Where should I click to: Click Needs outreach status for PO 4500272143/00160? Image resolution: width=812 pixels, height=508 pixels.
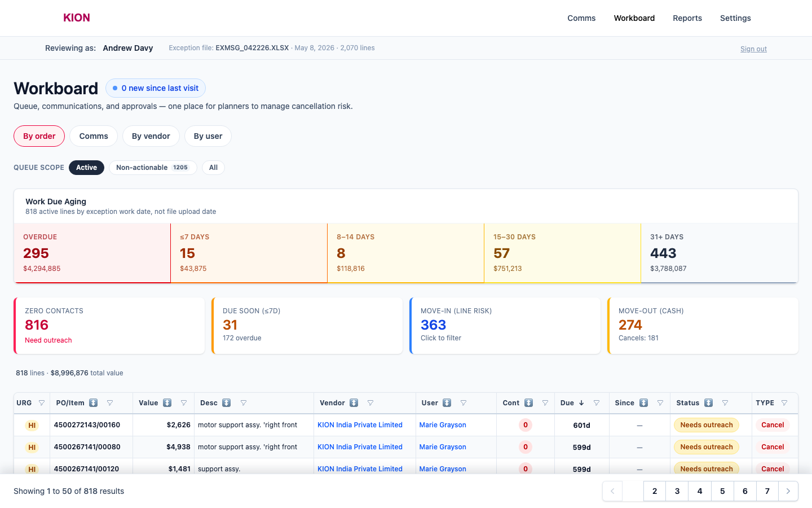click(707, 425)
